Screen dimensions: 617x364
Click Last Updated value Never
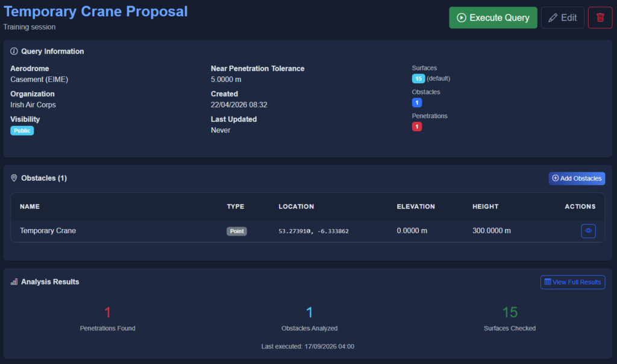(221, 130)
